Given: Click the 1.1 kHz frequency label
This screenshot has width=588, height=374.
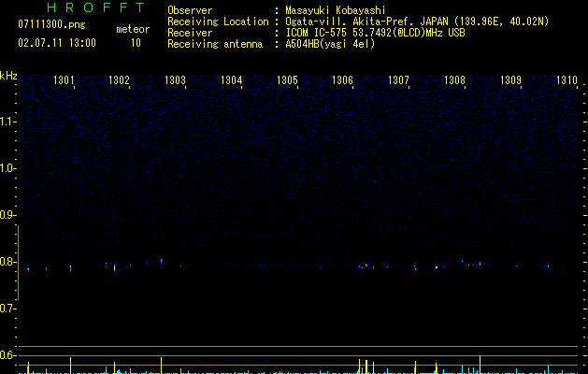Looking at the screenshot, I should pos(8,122).
